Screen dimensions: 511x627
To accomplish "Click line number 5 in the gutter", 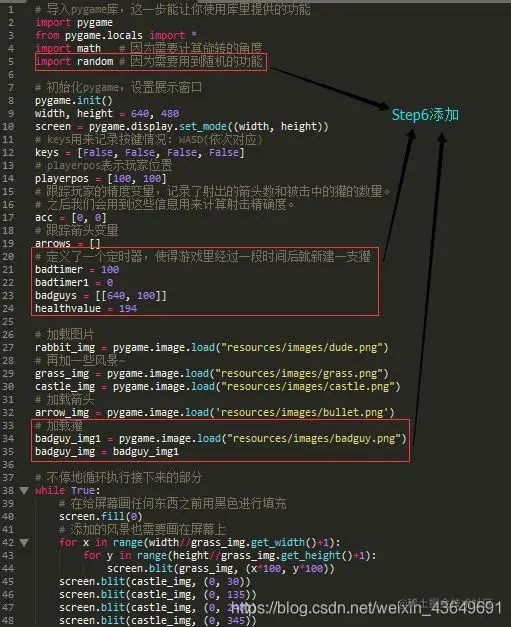I will (11, 62).
